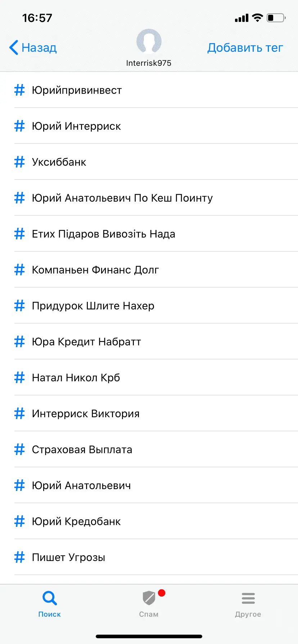Select the Натал Никол Крб tag
The height and width of the screenshot is (644, 298).
pos(76,378)
